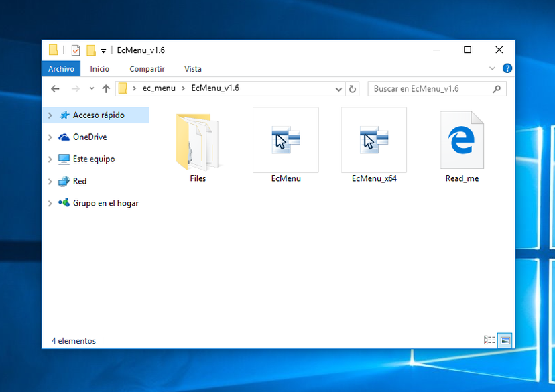Open the Quick Access toolbar customization dropdown
The image size is (555, 392).
pos(104,50)
